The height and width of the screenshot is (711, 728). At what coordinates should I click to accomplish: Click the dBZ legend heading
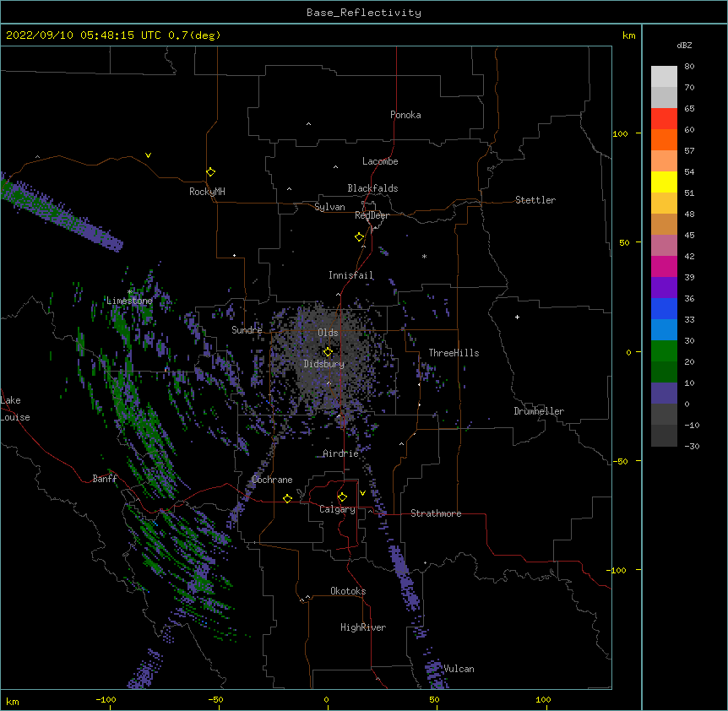point(684,45)
